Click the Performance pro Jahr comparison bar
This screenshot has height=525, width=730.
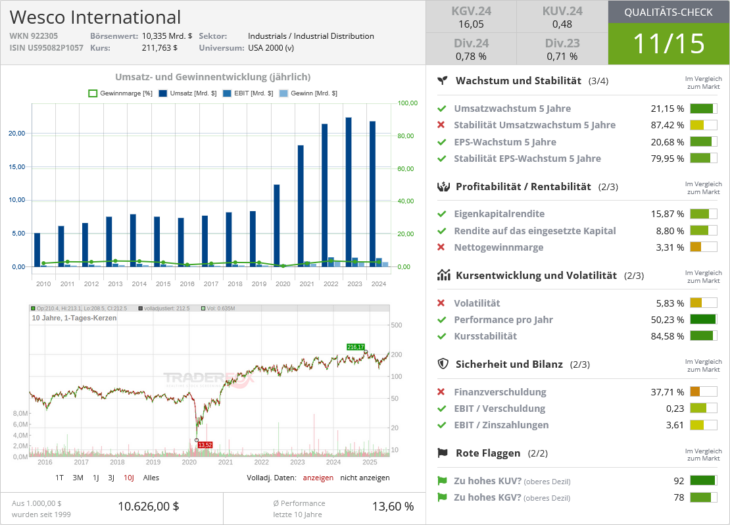(x=703, y=320)
